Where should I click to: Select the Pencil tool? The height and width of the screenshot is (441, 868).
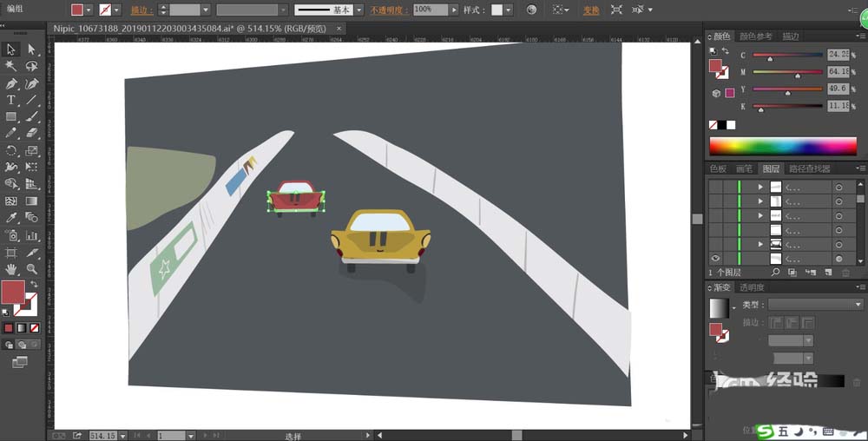pyautogui.click(x=10, y=134)
